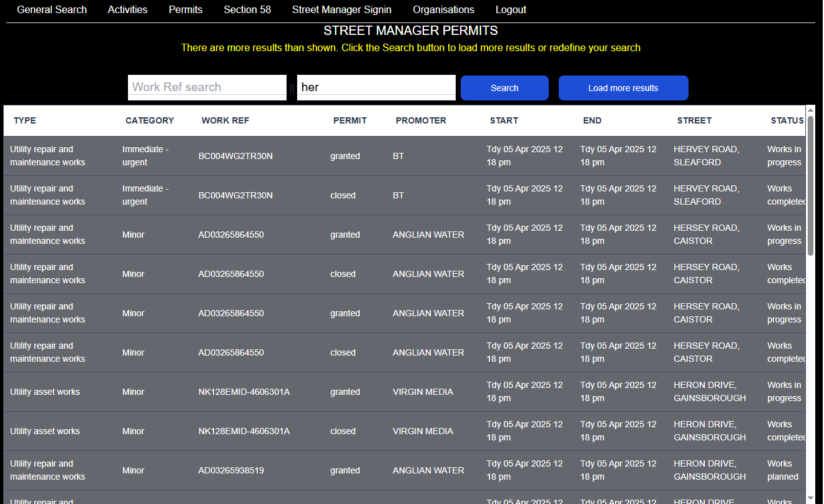This screenshot has height=504, width=824.
Task: Sort the table by TYPE column
Action: [x=24, y=120]
